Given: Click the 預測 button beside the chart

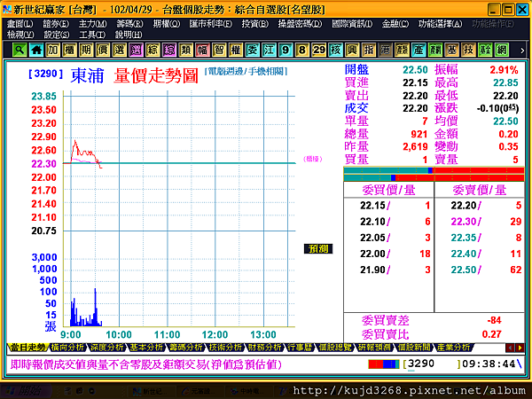Looking at the screenshot, I should tap(318, 248).
